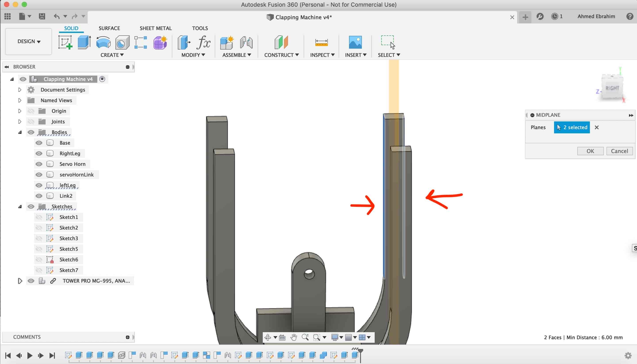The width and height of the screenshot is (637, 364).
Task: Hide the Link2 body
Action: [39, 196]
